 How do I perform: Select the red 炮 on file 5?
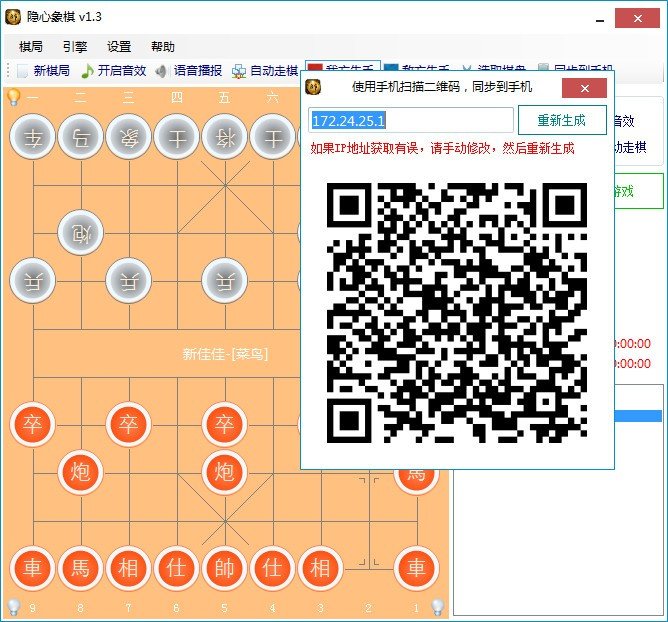pyautogui.click(x=225, y=472)
